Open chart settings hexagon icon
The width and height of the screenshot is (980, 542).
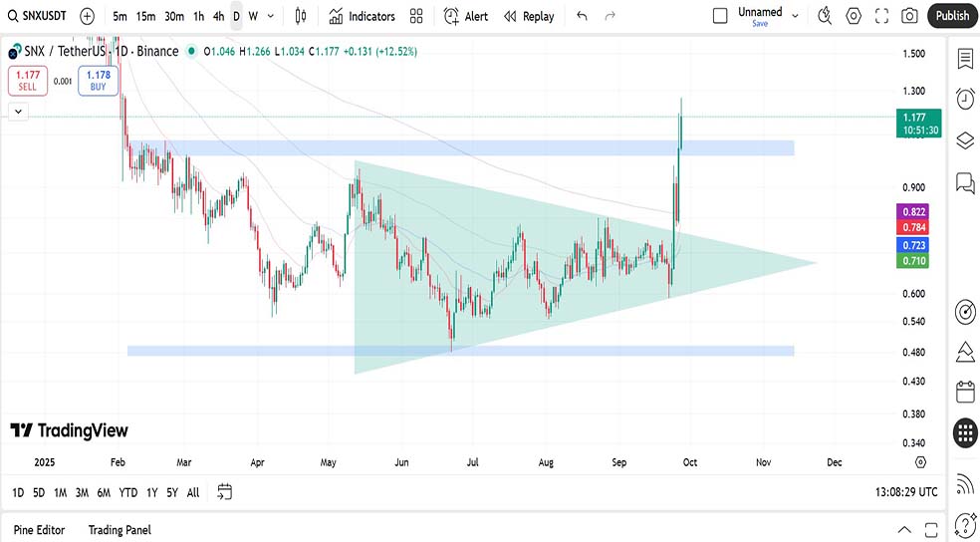[854, 16]
